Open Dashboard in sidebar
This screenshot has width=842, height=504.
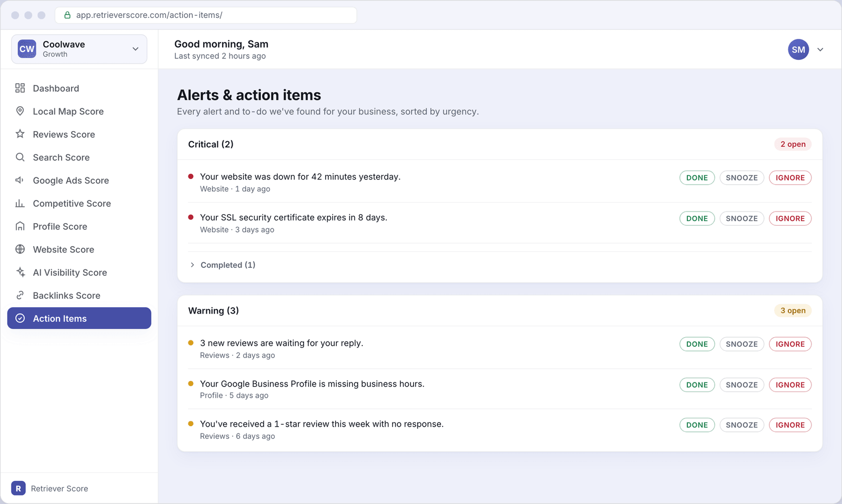tap(79, 88)
